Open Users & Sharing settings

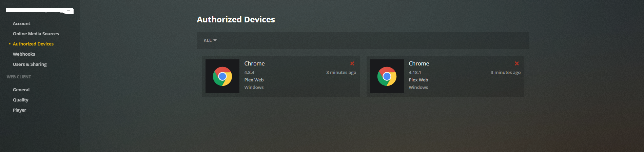30,64
